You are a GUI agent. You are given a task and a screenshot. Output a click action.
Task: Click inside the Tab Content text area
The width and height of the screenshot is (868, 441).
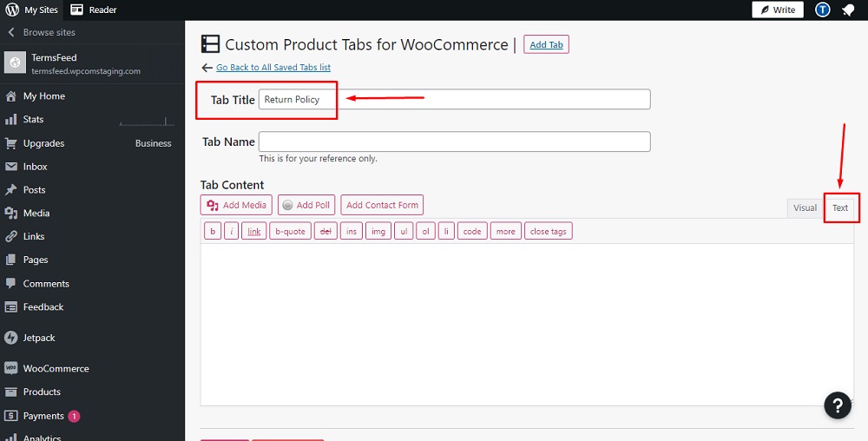coord(527,325)
